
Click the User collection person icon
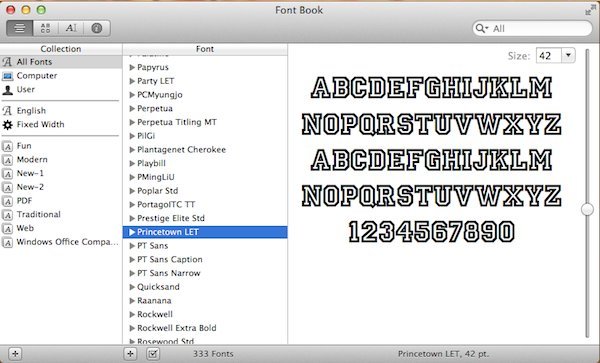(x=7, y=90)
